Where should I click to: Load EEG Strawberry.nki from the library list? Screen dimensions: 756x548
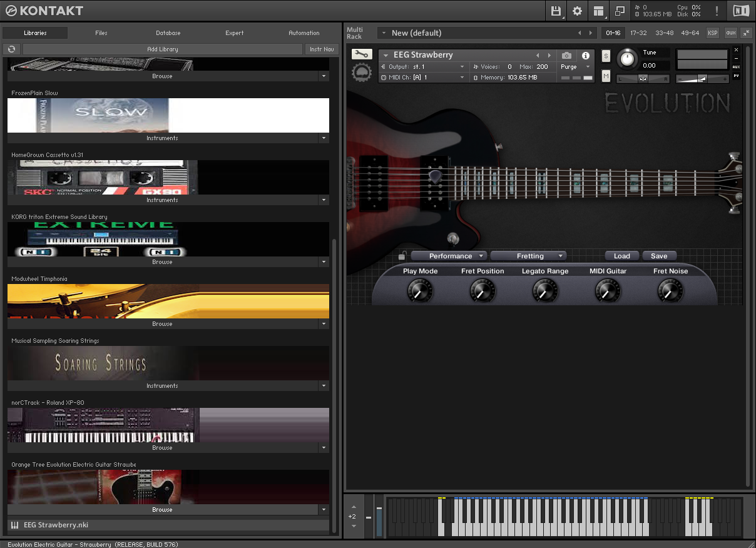click(168, 525)
